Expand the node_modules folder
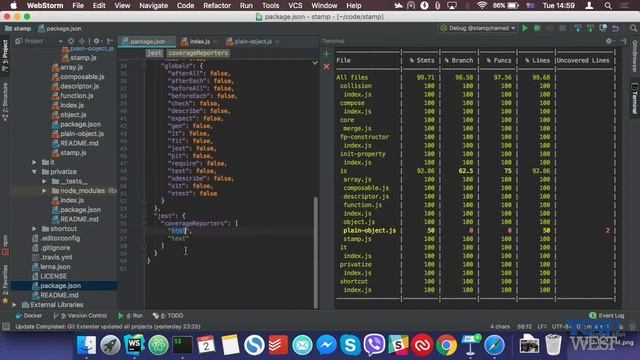 click(44, 191)
